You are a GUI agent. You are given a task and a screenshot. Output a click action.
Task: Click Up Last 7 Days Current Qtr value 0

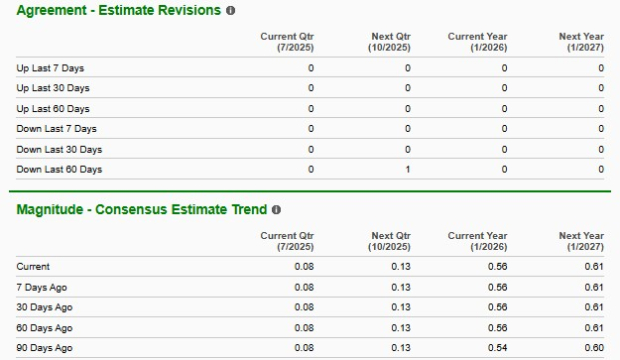click(311, 68)
